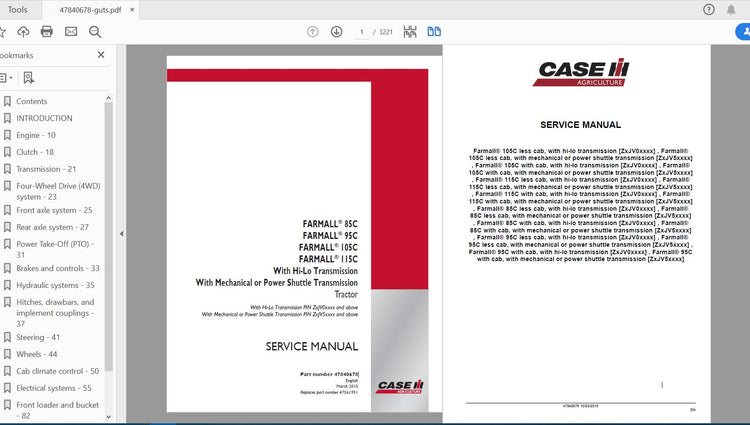Click bookmark icon beside Wheels - 44

(x=7, y=354)
